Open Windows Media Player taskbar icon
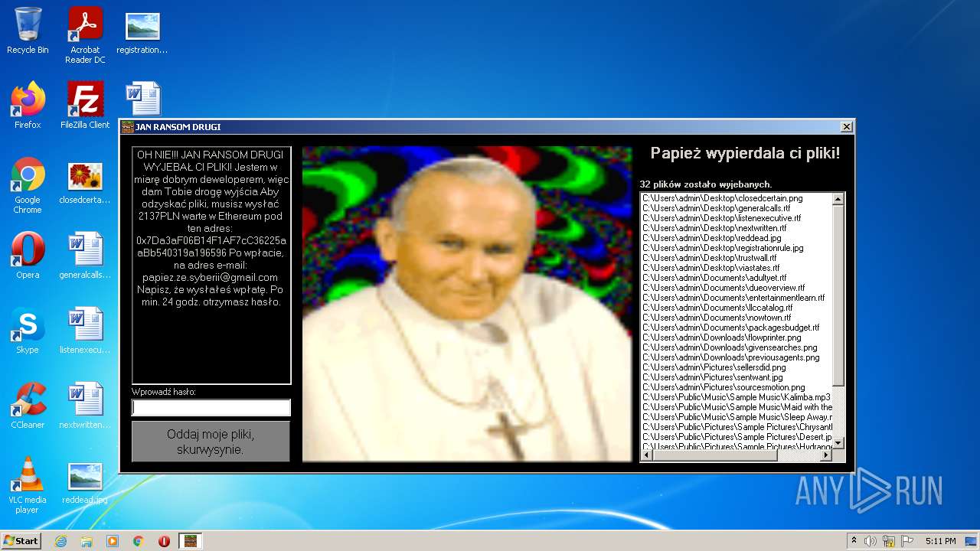The image size is (980, 551). 113,541
